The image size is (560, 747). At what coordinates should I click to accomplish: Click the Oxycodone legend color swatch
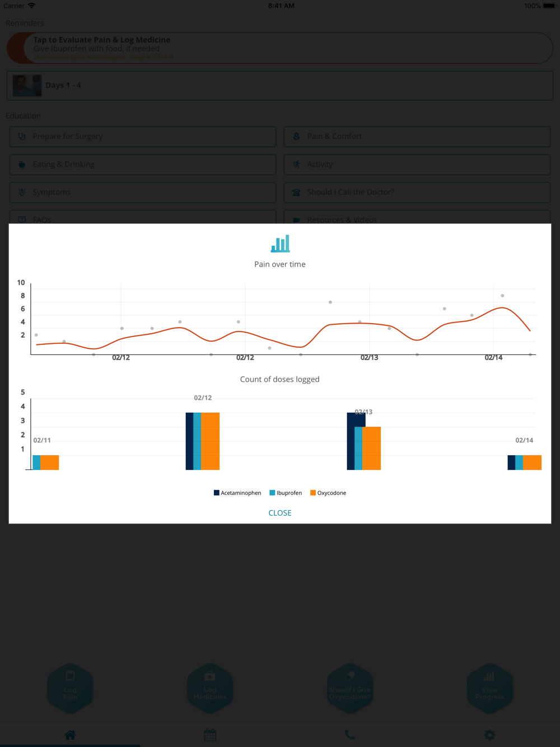pyautogui.click(x=313, y=493)
